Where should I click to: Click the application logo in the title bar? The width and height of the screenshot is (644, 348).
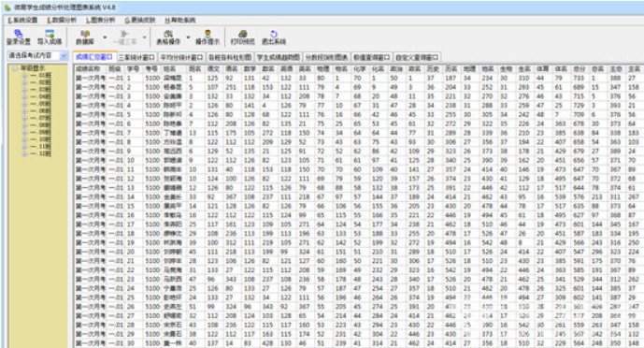pos(7,7)
